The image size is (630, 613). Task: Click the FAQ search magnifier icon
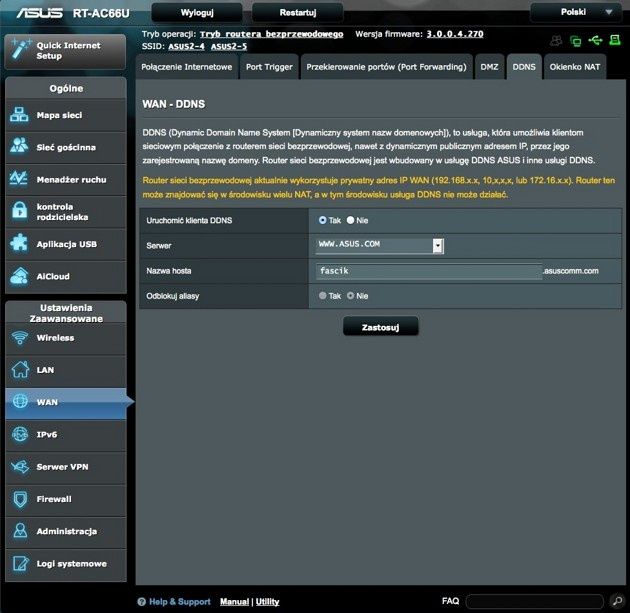click(x=616, y=601)
